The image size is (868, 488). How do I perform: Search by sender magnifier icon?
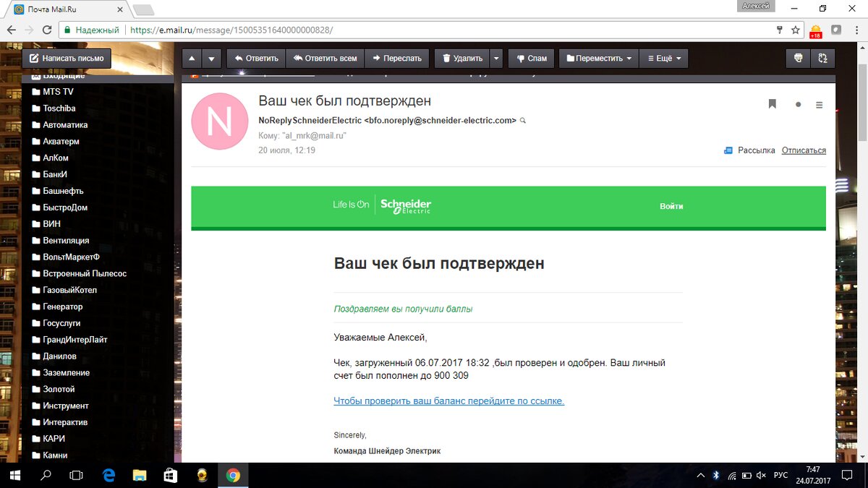pos(523,121)
